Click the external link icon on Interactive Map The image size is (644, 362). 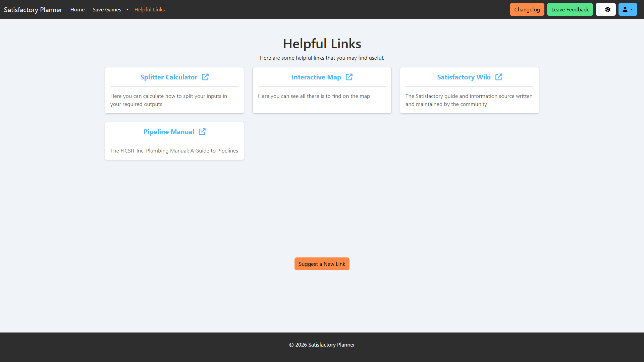[x=349, y=77]
